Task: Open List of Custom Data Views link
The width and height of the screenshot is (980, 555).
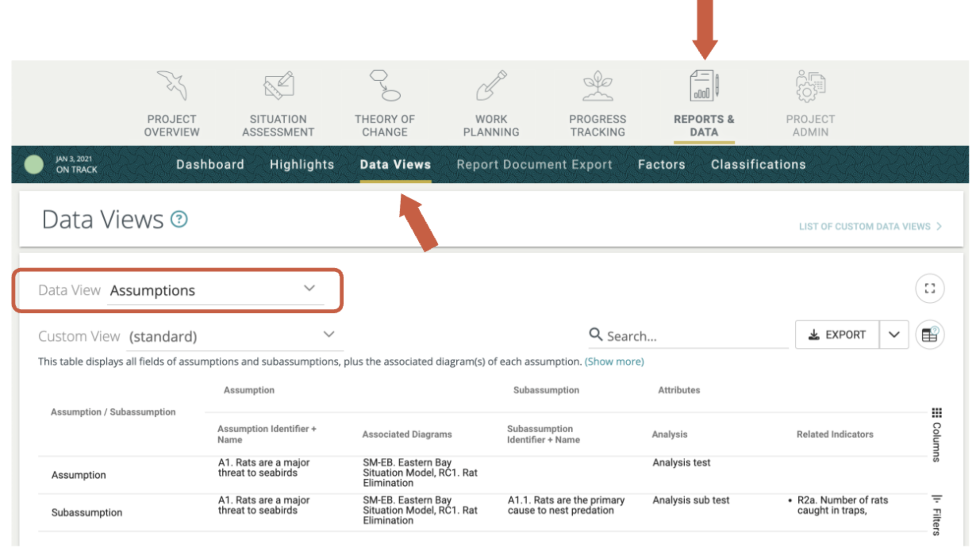Action: coord(869,226)
